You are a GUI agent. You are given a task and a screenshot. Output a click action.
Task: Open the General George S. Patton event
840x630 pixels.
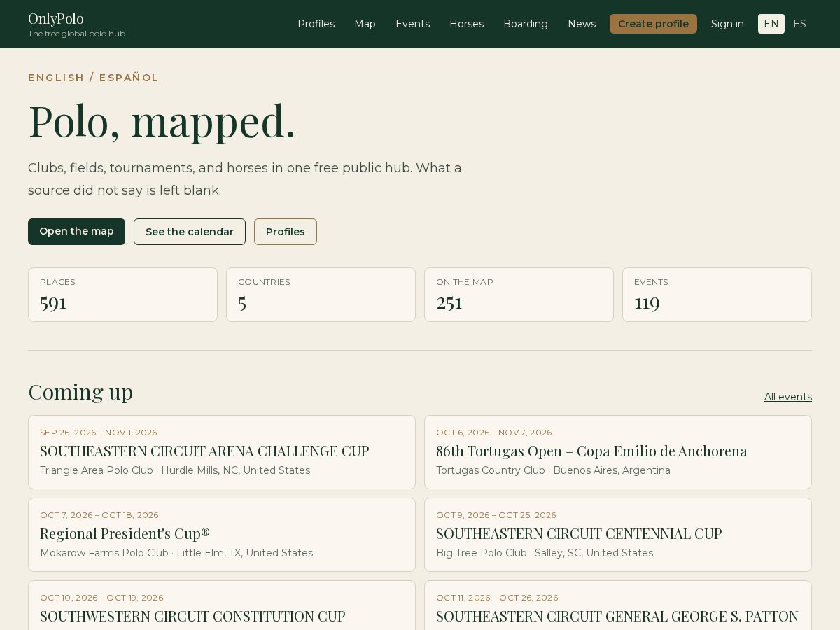(618, 605)
